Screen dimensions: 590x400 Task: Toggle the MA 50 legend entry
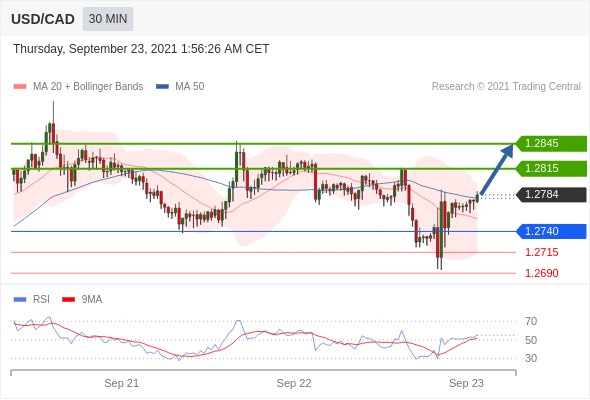pyautogui.click(x=180, y=87)
